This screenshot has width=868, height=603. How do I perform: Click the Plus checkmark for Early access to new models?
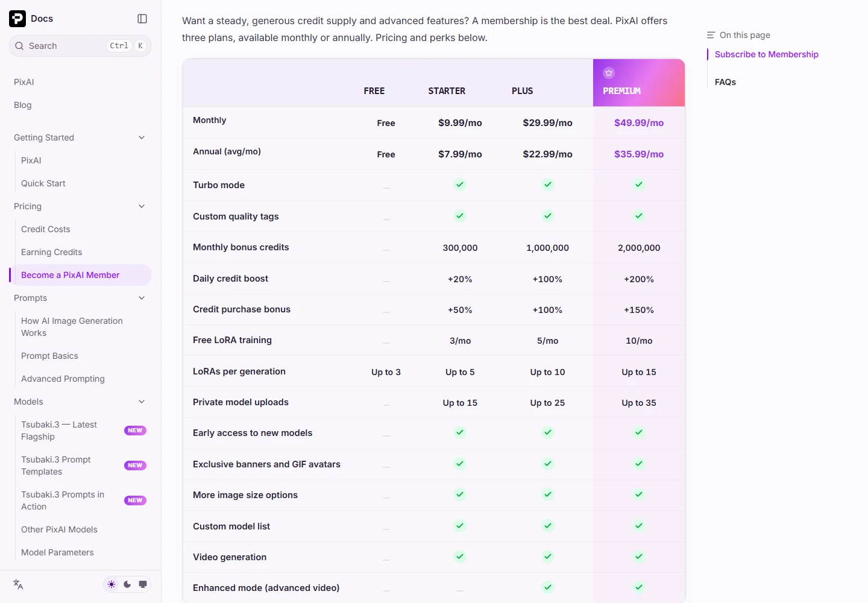[548, 432]
